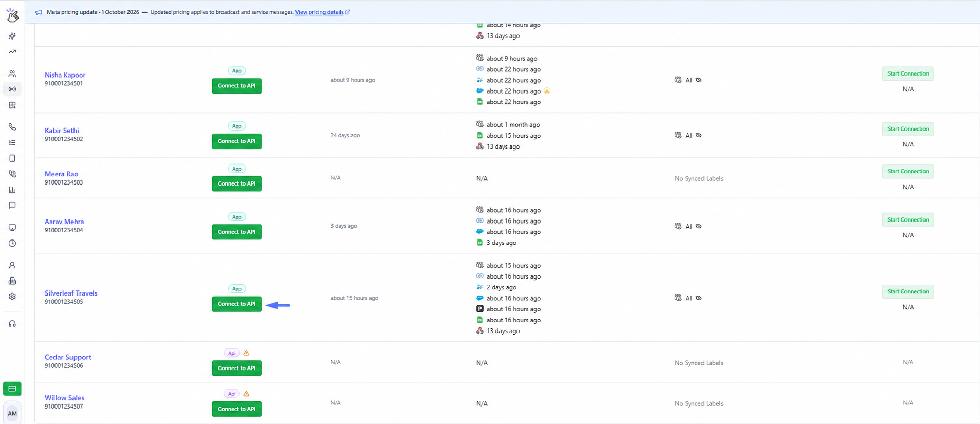Screen dimensions: 980x424
Task: Open the Nisha Kapoor contact link
Action: point(65,75)
